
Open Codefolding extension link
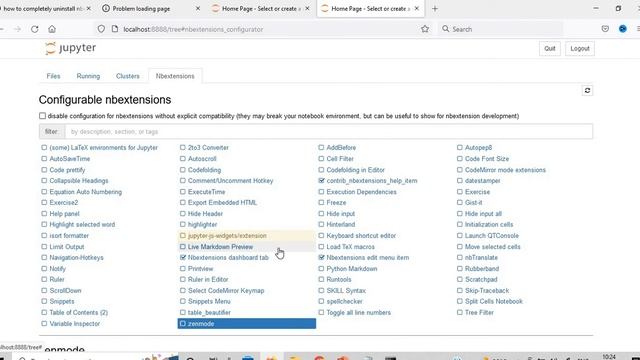tap(204, 170)
